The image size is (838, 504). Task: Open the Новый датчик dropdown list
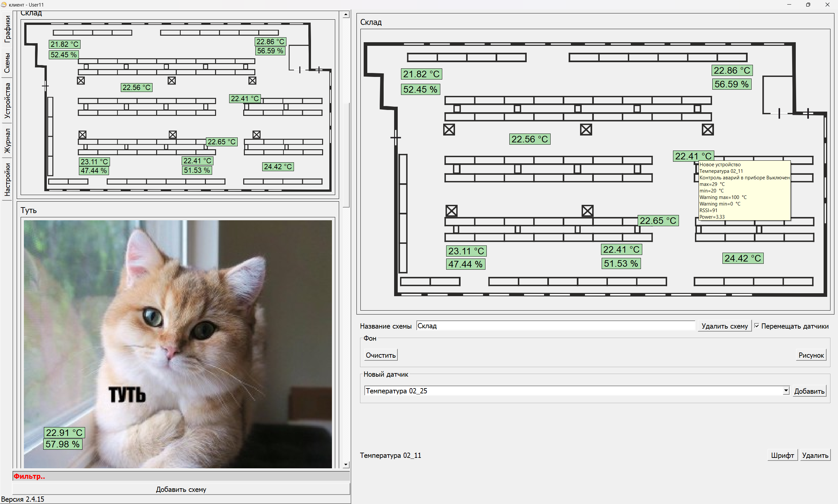[x=786, y=390]
